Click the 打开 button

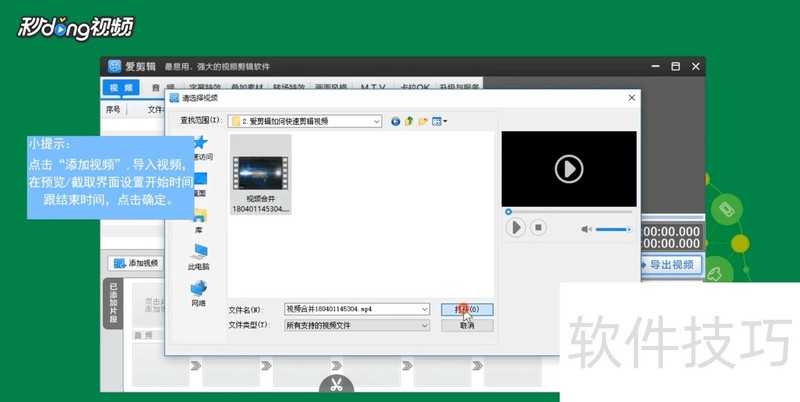click(x=467, y=310)
